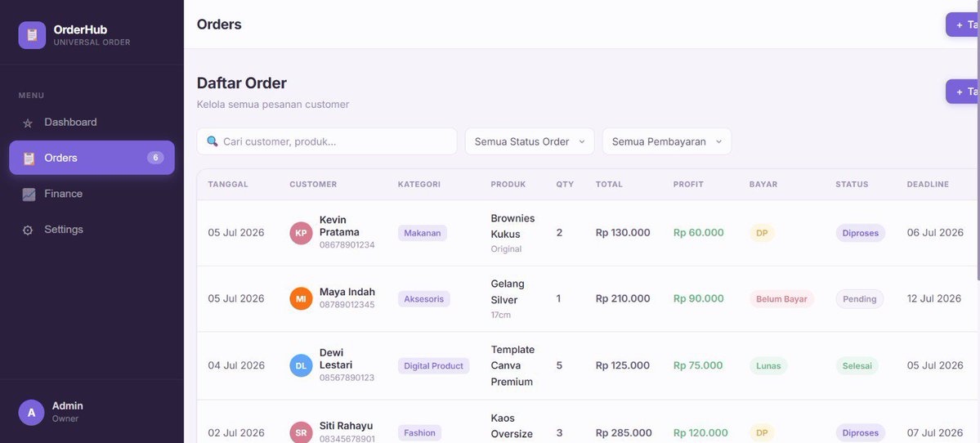Image resolution: width=980 pixels, height=443 pixels.
Task: Click product Gelang Silver
Action: [508, 292]
